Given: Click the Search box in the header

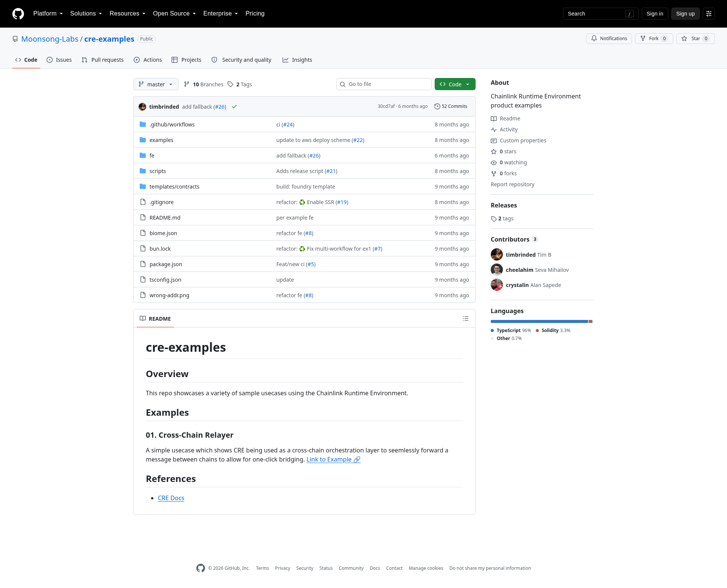Looking at the screenshot, I should click(x=601, y=14).
